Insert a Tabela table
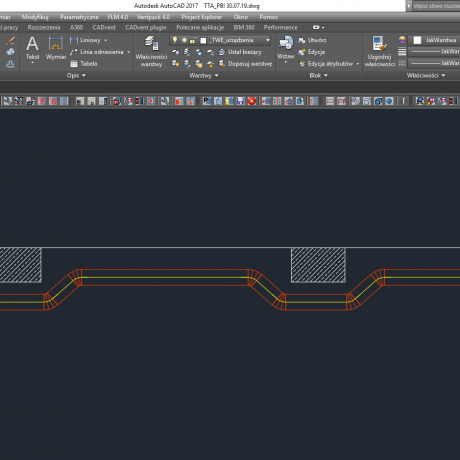This screenshot has width=460, height=460. click(x=84, y=64)
